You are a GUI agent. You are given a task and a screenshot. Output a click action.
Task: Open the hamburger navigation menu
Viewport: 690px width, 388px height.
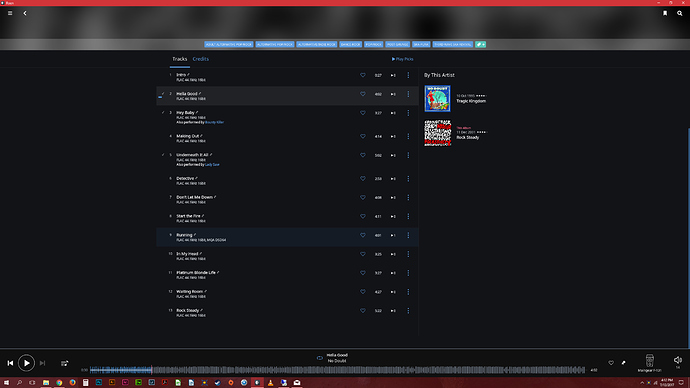coord(10,13)
